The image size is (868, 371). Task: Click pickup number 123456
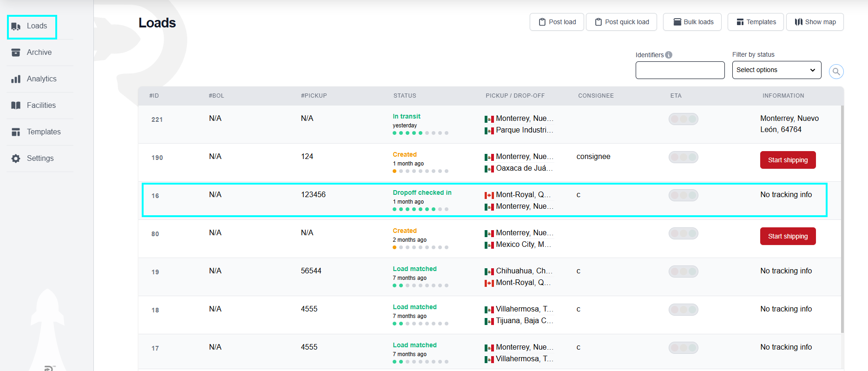[x=313, y=195]
